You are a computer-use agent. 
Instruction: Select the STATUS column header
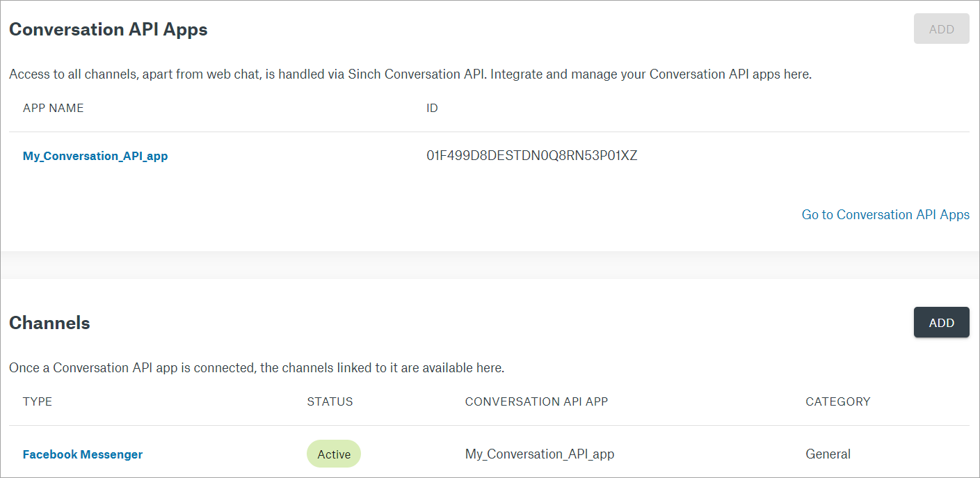point(329,401)
